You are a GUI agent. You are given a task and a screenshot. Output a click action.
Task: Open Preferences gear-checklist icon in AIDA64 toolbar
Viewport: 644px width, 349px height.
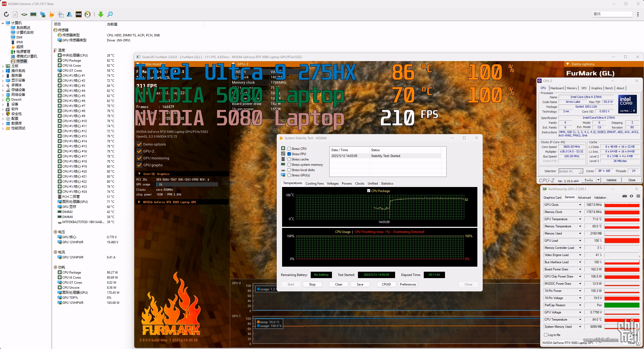point(61,14)
